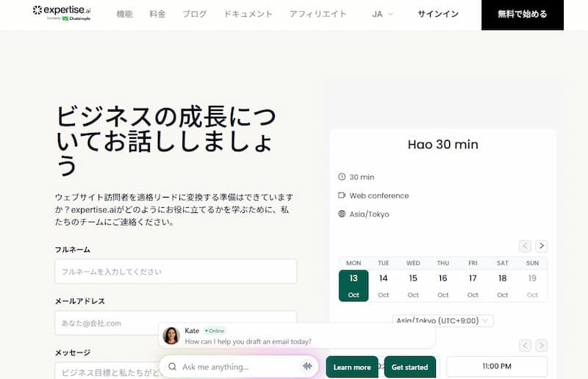Screen dimensions: 588x379
Task: Click the Get started button
Action: [x=410, y=367]
